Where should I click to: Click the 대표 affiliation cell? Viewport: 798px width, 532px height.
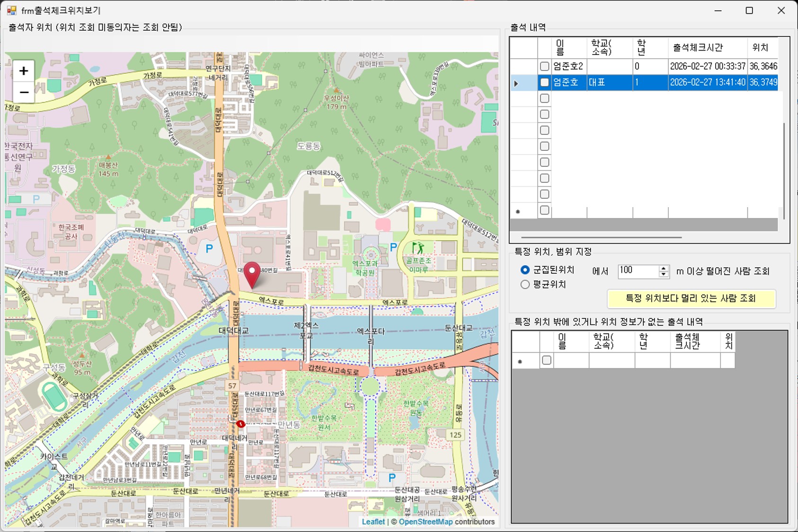click(610, 83)
